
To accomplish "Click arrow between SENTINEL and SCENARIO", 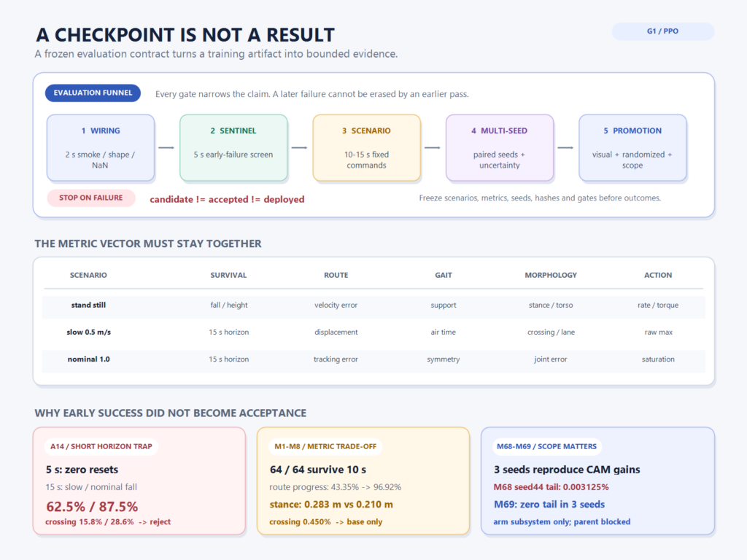I will pos(300,147).
